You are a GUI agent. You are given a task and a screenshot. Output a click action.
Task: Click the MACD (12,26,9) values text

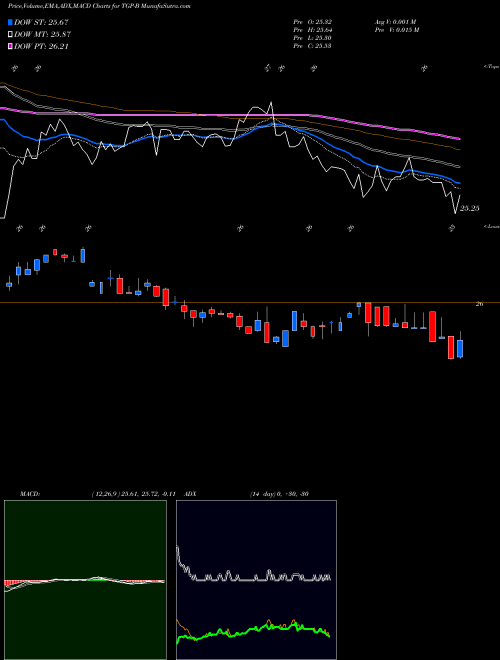(133, 494)
